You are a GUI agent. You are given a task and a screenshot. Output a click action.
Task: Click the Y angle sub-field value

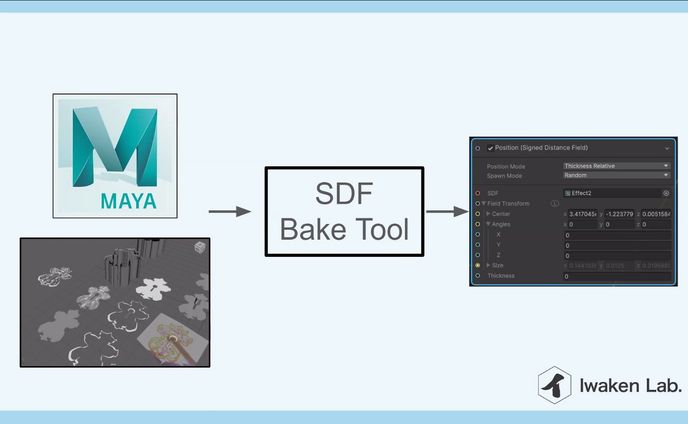[x=617, y=245]
